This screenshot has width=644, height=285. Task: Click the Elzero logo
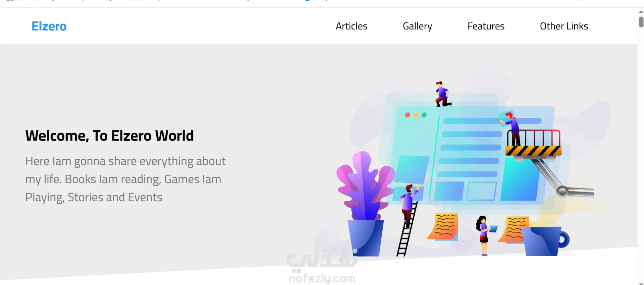tap(49, 26)
